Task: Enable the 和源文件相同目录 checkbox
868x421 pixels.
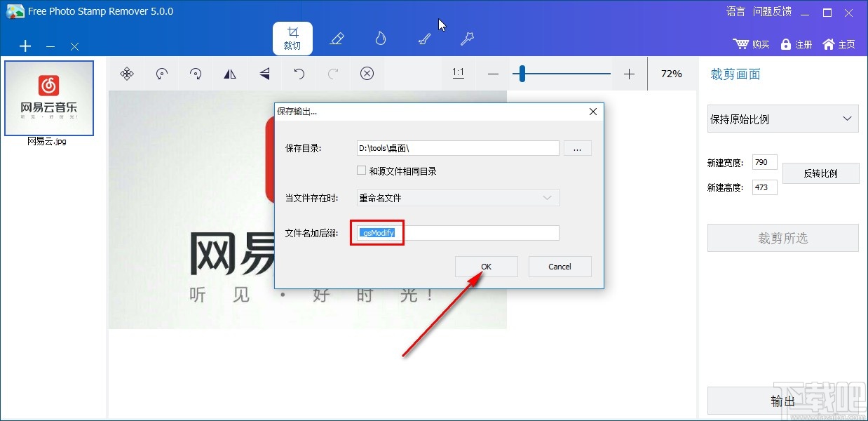Action: click(x=361, y=170)
